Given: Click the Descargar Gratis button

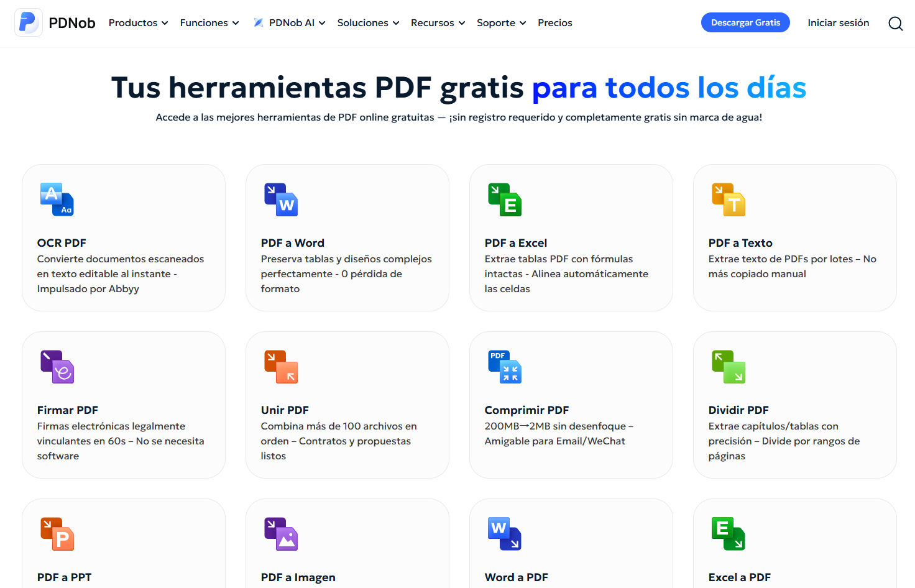Looking at the screenshot, I should pos(745,22).
